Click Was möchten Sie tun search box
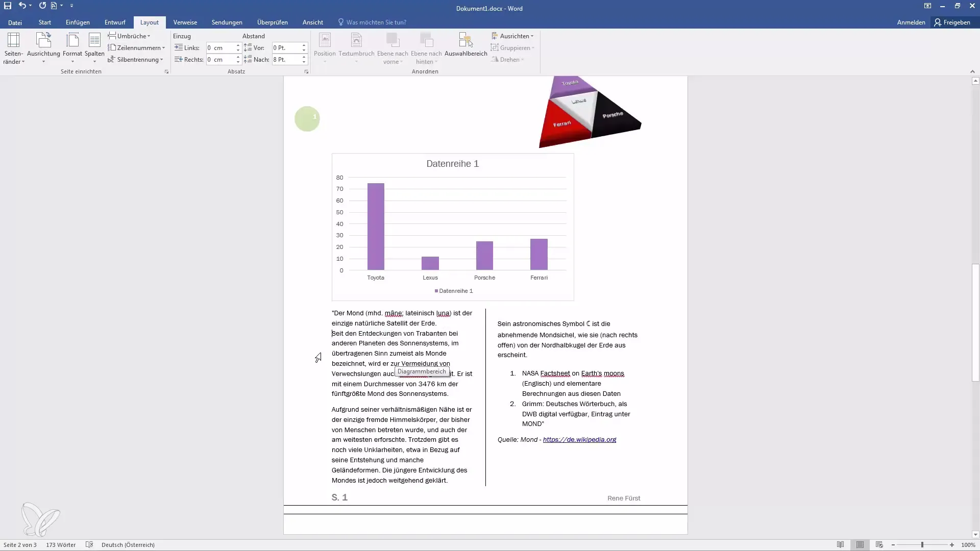Image resolution: width=980 pixels, height=551 pixels. pyautogui.click(x=376, y=22)
